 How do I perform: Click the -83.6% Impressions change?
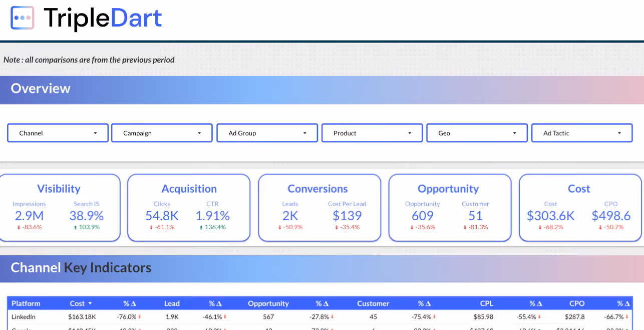pos(29,227)
